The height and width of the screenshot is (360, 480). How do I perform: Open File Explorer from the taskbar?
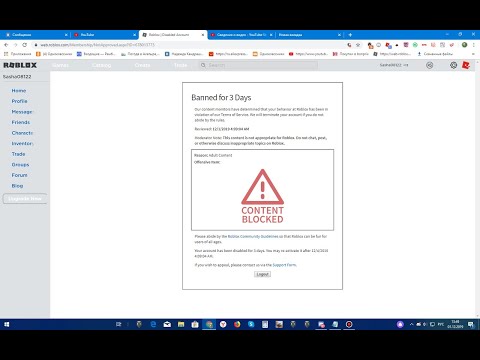pos(181,324)
